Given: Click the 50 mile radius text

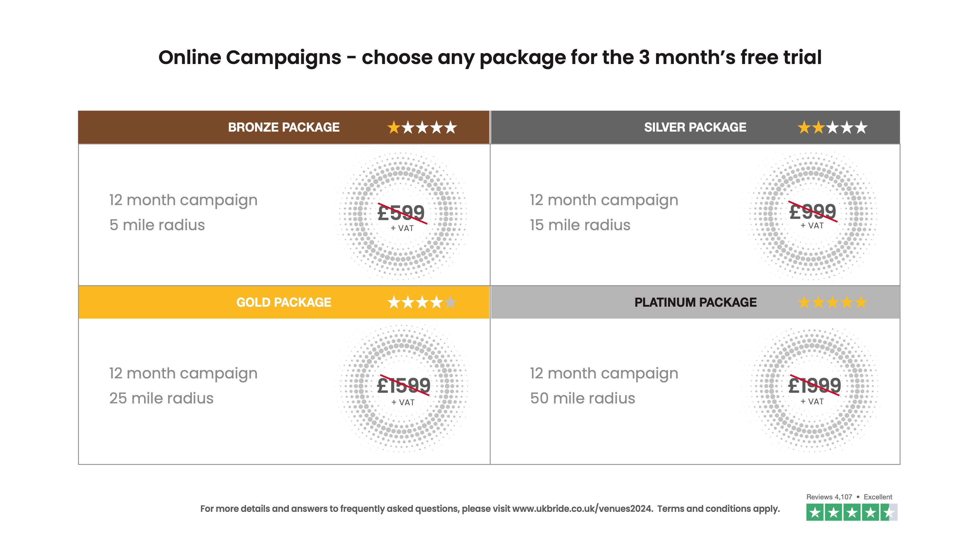Looking at the screenshot, I should [582, 398].
